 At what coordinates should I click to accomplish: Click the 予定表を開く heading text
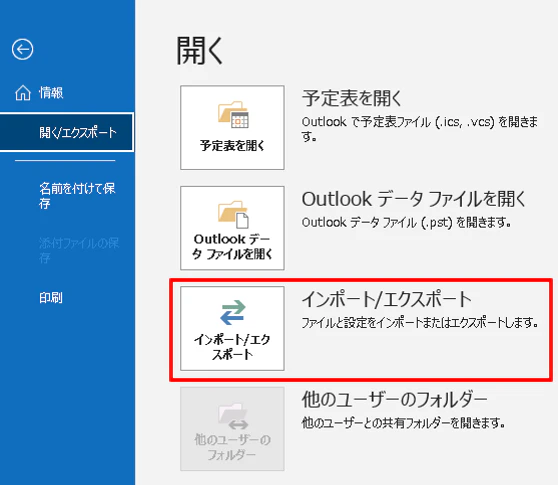[x=352, y=98]
